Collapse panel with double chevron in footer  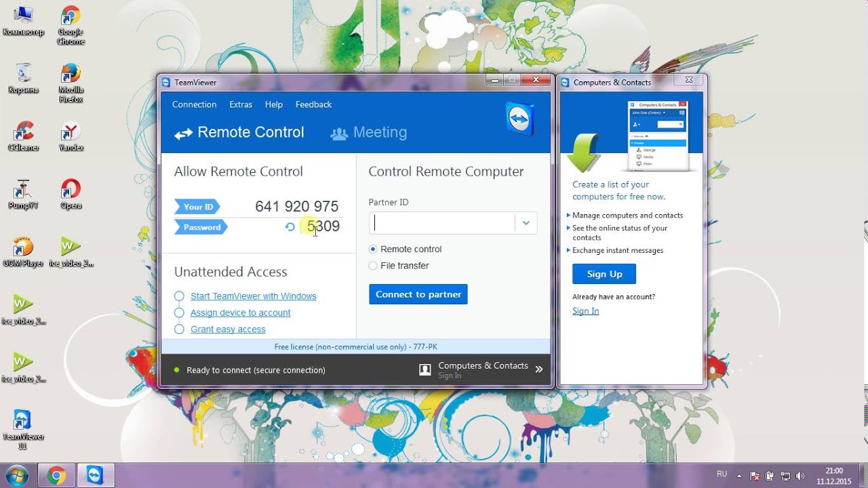539,369
